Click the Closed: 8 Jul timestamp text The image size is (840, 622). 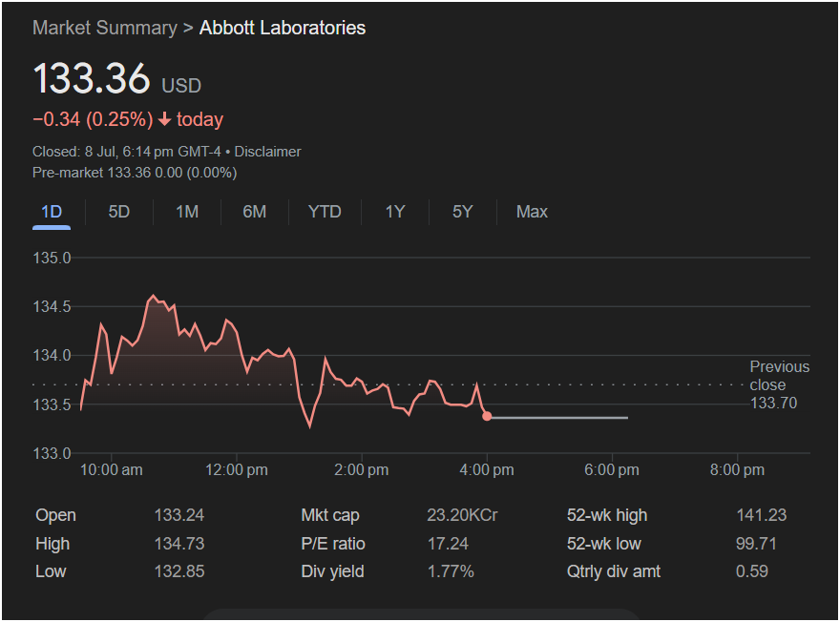(x=126, y=152)
